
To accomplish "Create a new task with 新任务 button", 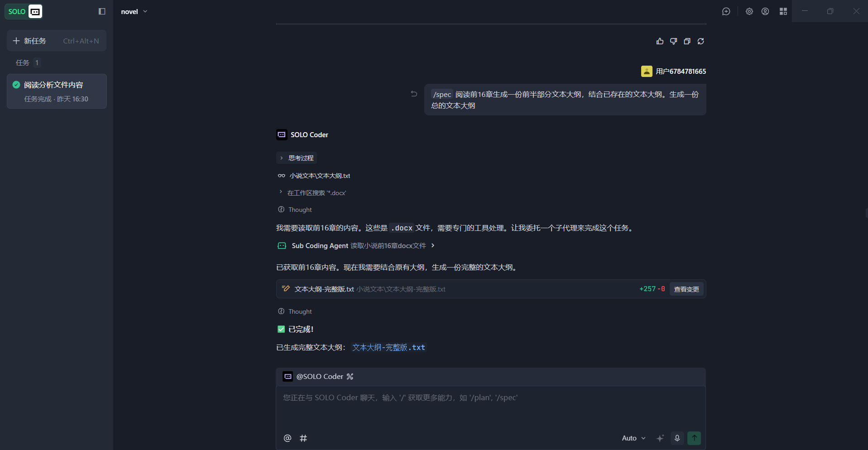I will pos(57,41).
